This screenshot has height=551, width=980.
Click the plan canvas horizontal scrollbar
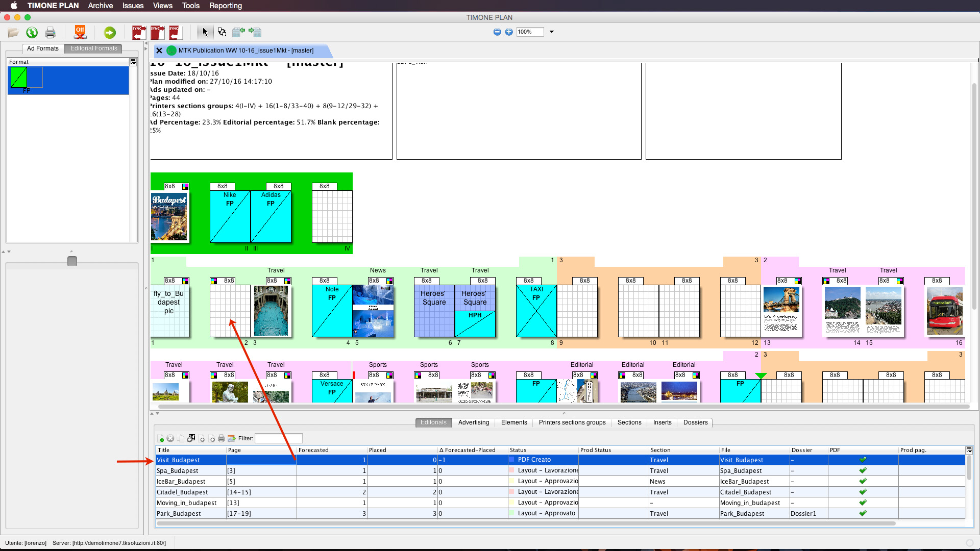tap(563, 407)
